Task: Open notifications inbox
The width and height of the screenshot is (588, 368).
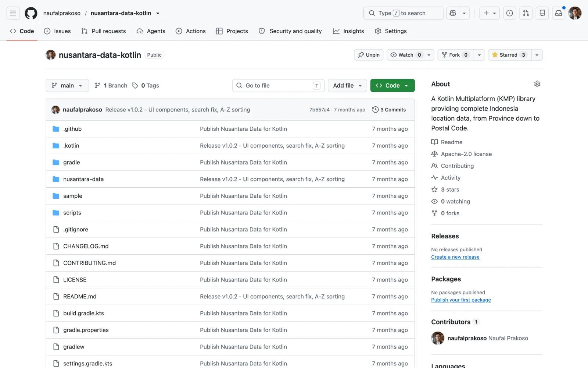Action: [559, 13]
